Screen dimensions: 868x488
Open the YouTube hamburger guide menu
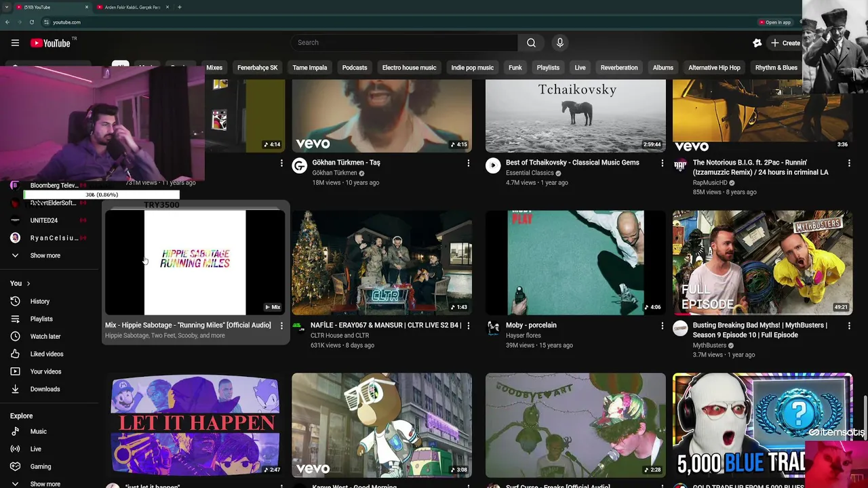click(15, 43)
